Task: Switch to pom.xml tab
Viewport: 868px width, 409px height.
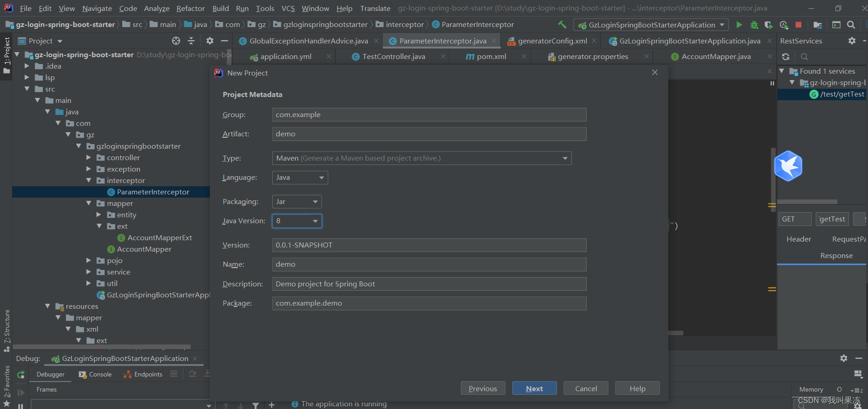Action: (x=491, y=56)
